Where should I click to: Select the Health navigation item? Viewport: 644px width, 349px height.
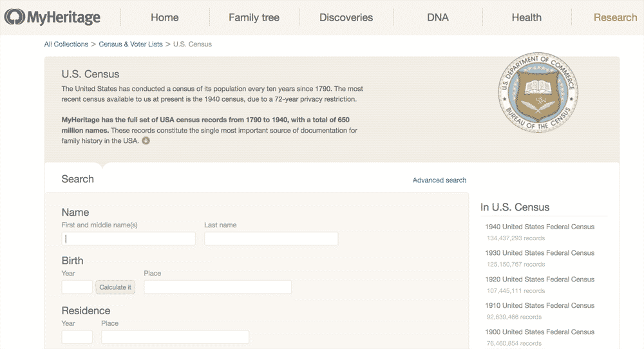pyautogui.click(x=526, y=17)
